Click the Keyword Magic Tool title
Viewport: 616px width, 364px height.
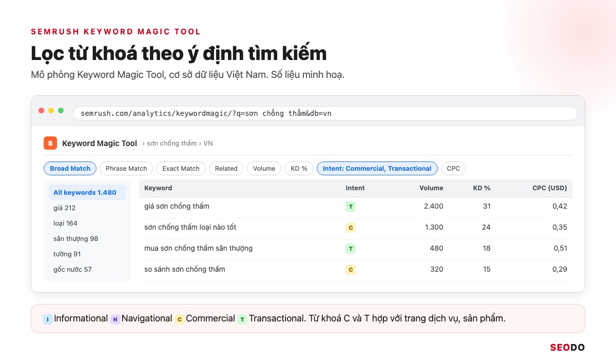click(100, 144)
